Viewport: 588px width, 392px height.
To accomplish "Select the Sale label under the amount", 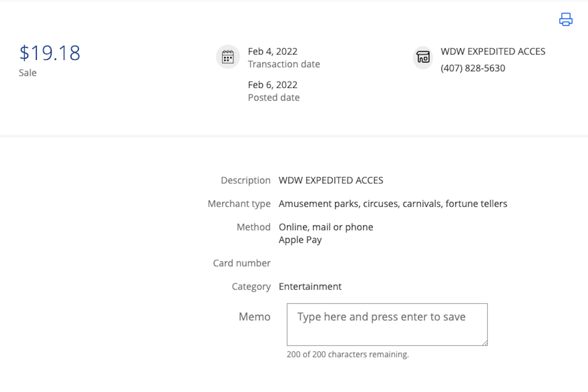I will pos(28,73).
